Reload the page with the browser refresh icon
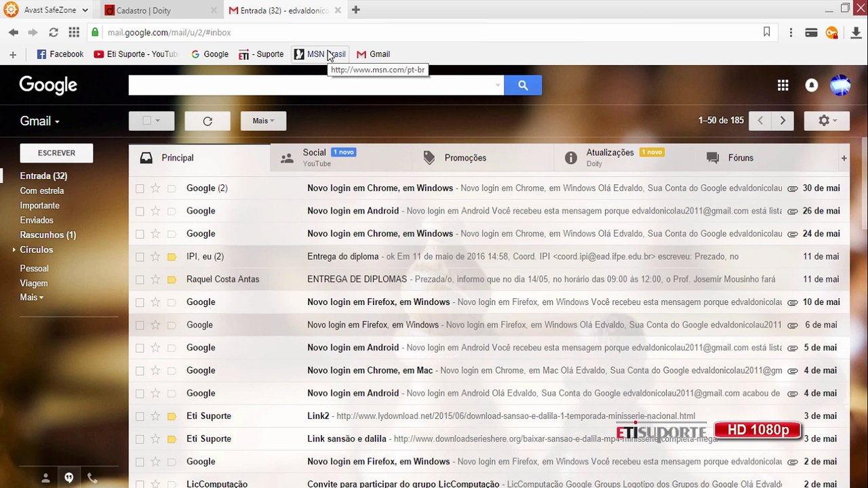This screenshot has width=868, height=488. [x=54, y=33]
